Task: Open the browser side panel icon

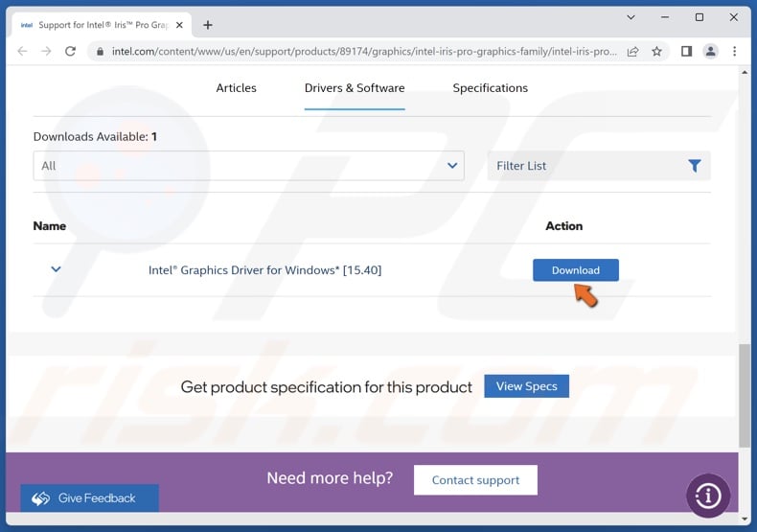Action: [x=686, y=51]
